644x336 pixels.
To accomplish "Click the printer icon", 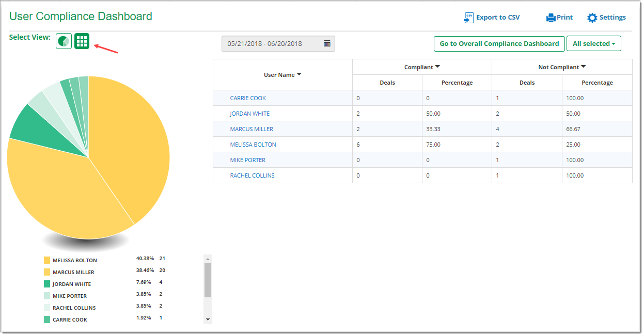I will pyautogui.click(x=551, y=18).
